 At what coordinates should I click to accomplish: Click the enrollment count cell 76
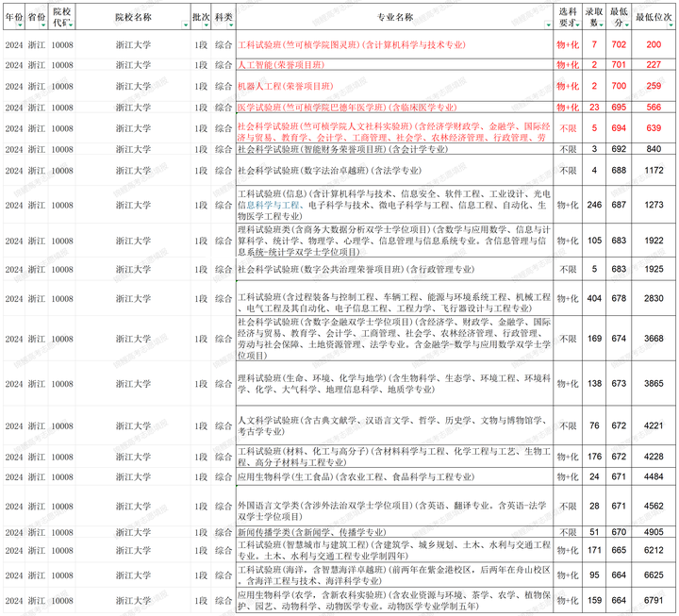pyautogui.click(x=594, y=425)
